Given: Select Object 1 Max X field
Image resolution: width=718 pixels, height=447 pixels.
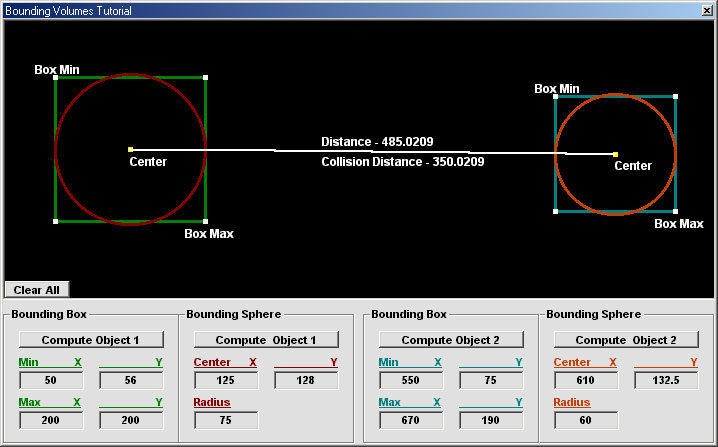Looking at the screenshot, I should pyautogui.click(x=50, y=420).
